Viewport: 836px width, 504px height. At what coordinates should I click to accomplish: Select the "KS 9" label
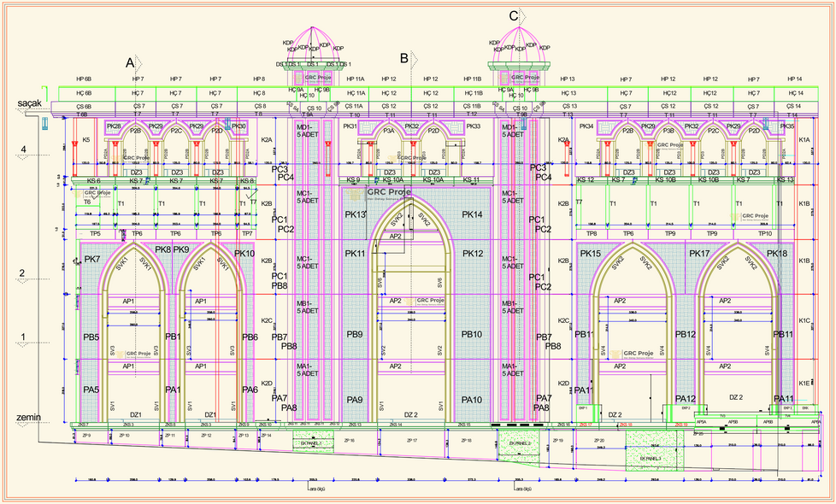pos(354,180)
